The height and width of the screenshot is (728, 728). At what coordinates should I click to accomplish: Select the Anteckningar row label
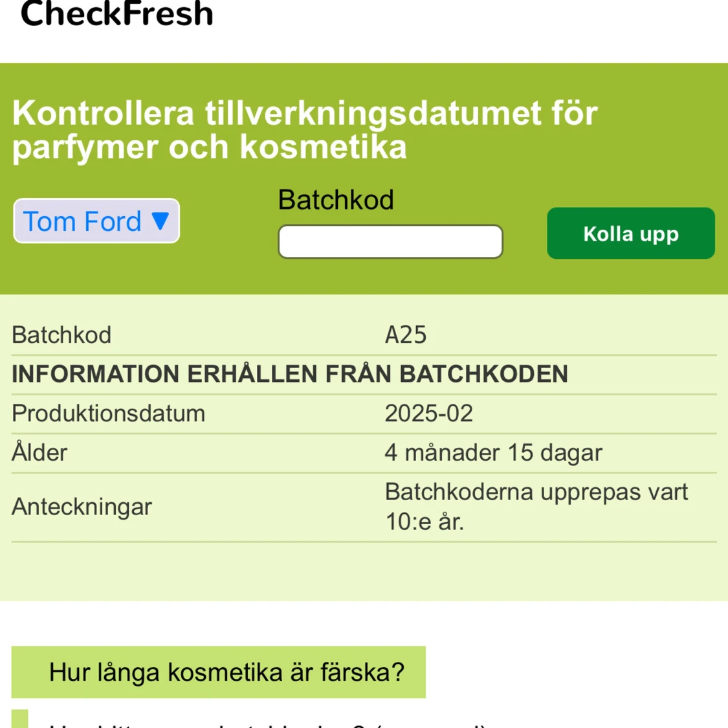coord(82,507)
